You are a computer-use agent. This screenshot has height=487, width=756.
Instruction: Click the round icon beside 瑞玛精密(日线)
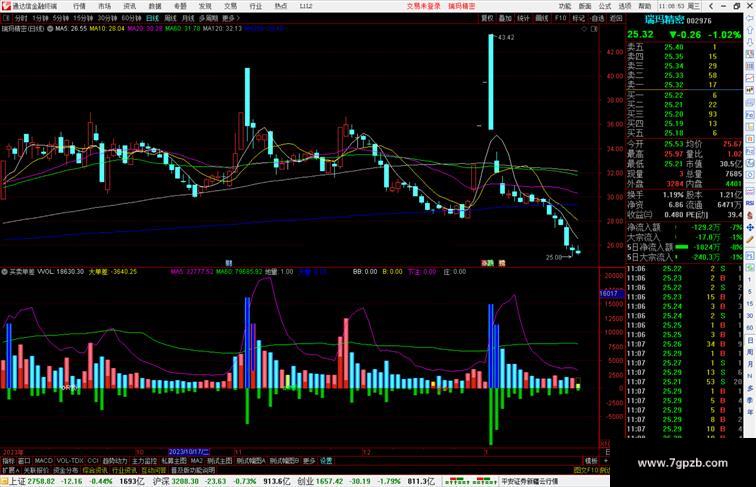click(50, 29)
